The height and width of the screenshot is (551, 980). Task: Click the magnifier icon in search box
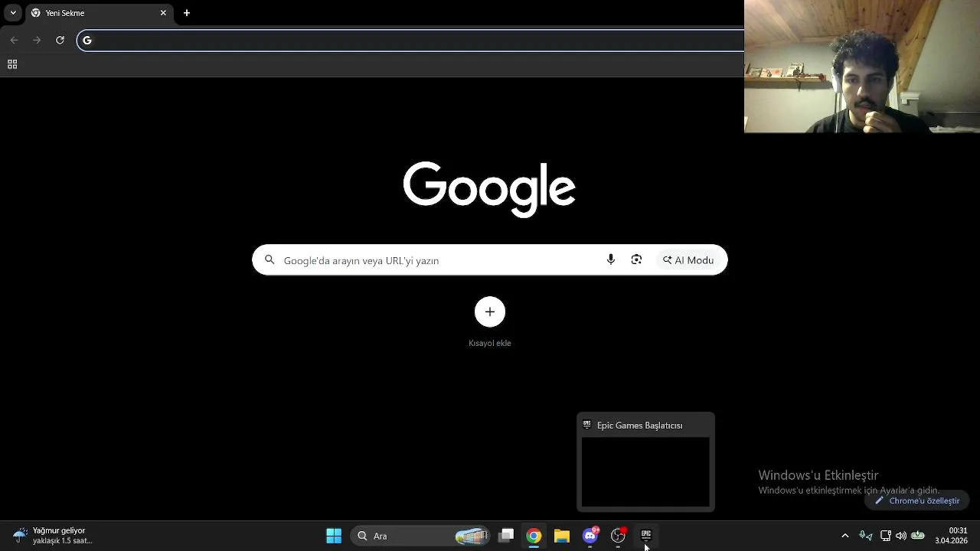(x=269, y=260)
